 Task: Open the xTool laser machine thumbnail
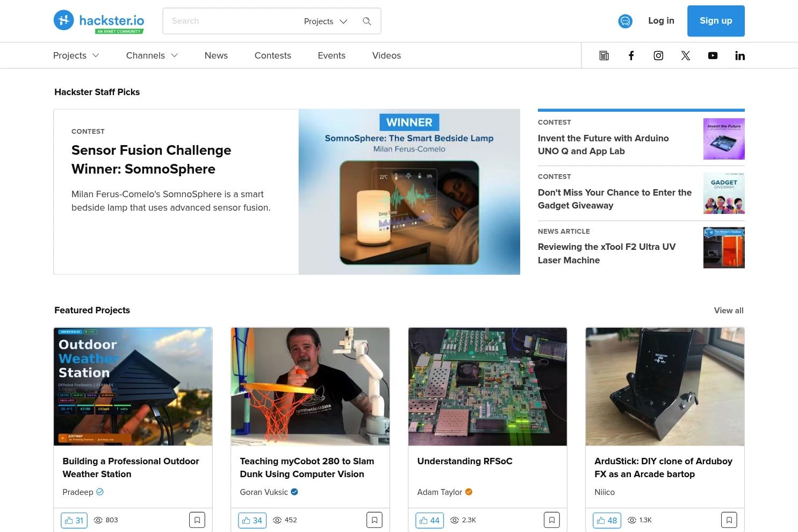[x=724, y=248]
